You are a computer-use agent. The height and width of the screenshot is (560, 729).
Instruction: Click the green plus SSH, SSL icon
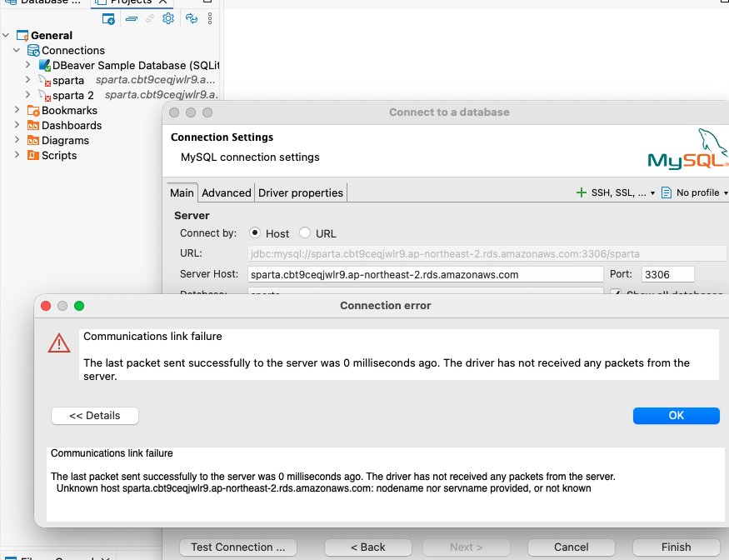(582, 192)
